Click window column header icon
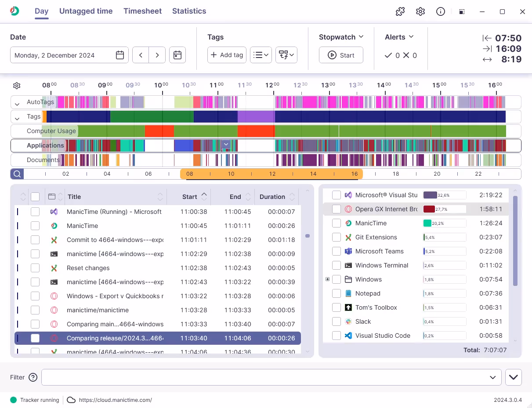 tap(52, 197)
